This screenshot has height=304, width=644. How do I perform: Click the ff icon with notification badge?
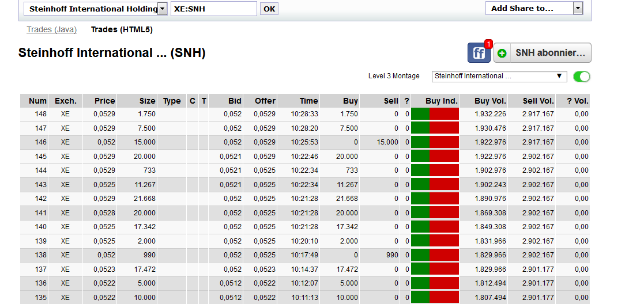[479, 53]
